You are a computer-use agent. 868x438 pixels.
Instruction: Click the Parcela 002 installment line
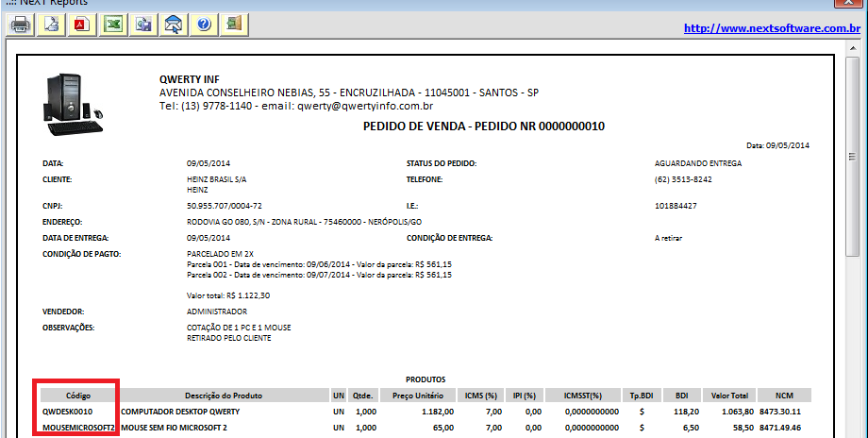(x=320, y=275)
